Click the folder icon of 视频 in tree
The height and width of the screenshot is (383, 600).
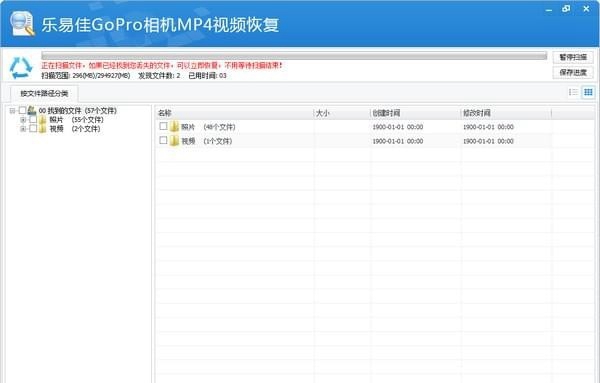[42, 129]
